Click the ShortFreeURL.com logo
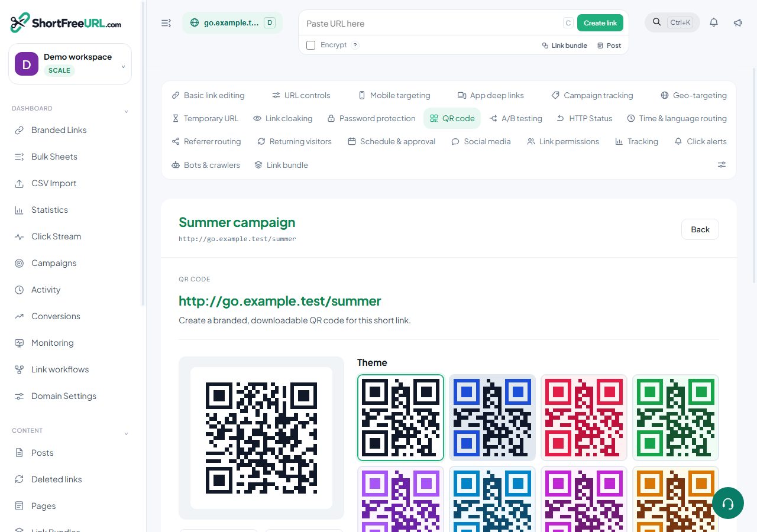Viewport: 757px width, 532px height. (x=66, y=23)
